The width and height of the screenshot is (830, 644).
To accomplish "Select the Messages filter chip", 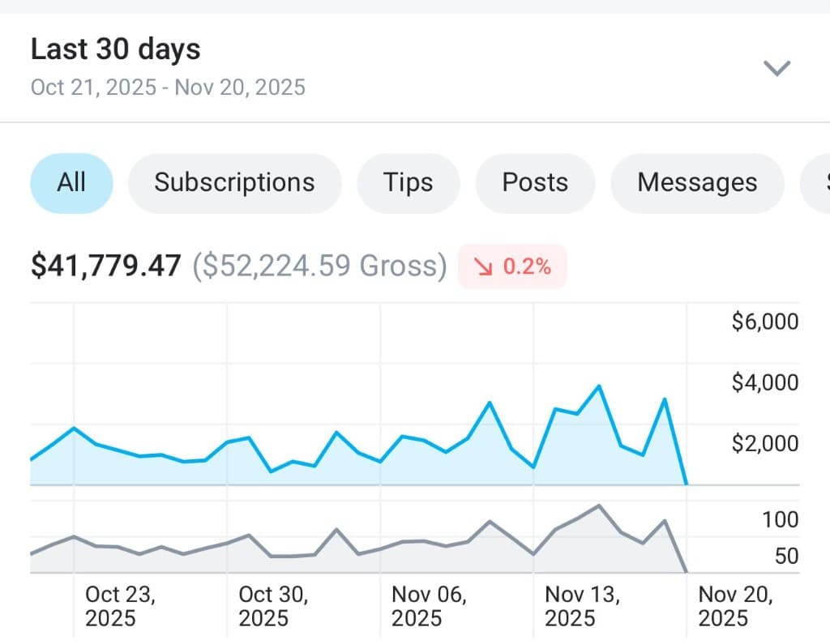I will 697,182.
